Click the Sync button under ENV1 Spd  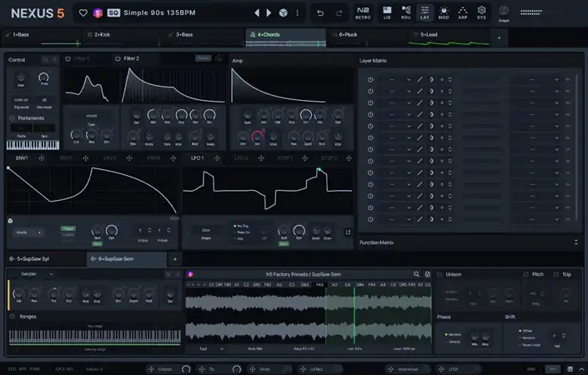pyautogui.click(x=97, y=244)
